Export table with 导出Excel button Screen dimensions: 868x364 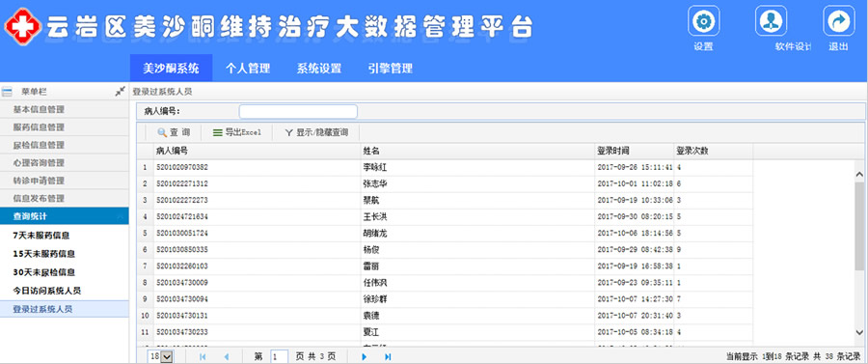237,132
